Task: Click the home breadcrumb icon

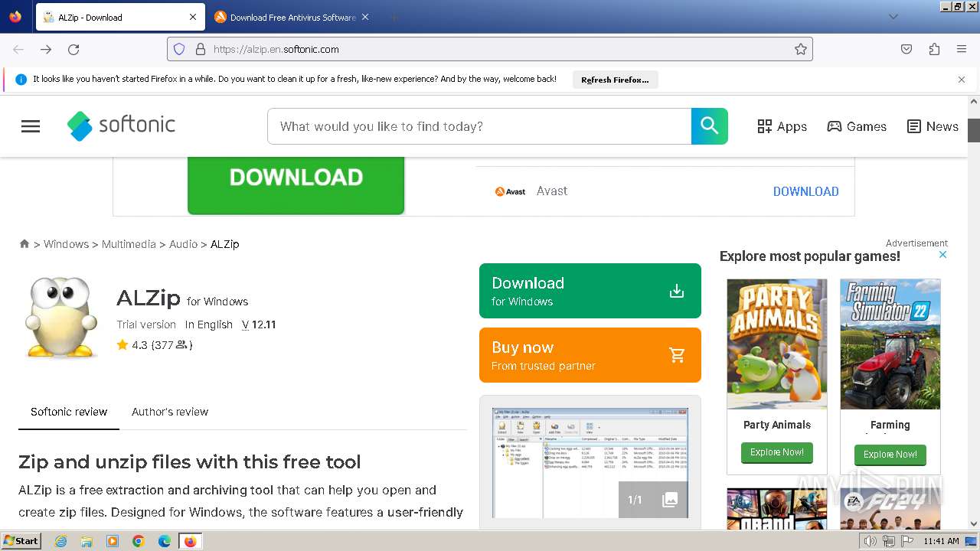Action: tap(24, 243)
